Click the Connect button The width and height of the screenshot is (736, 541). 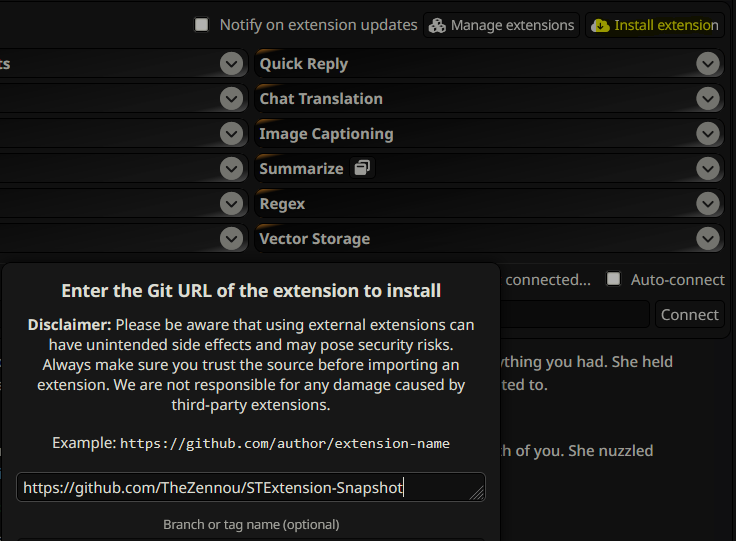point(690,314)
